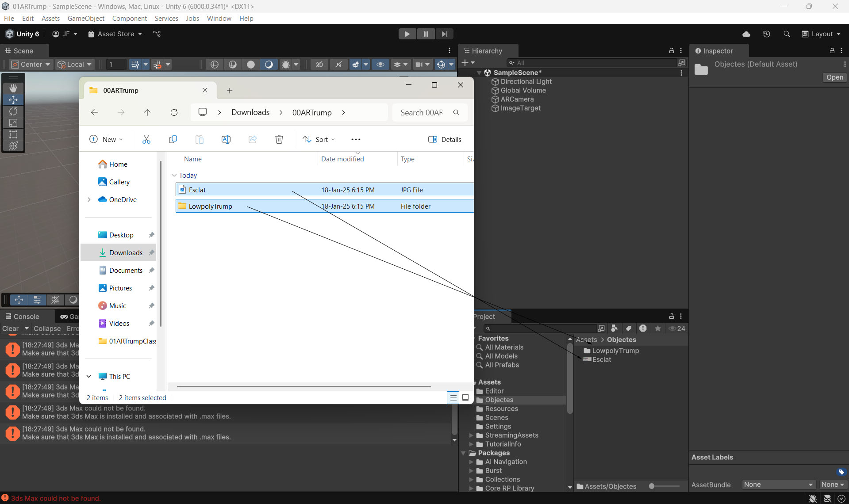
Task: Toggle the Hierarchy panel lock
Action: (x=671, y=51)
